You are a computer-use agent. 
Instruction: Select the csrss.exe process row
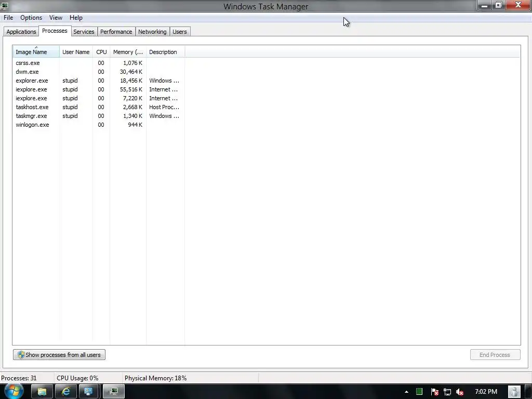[98, 63]
